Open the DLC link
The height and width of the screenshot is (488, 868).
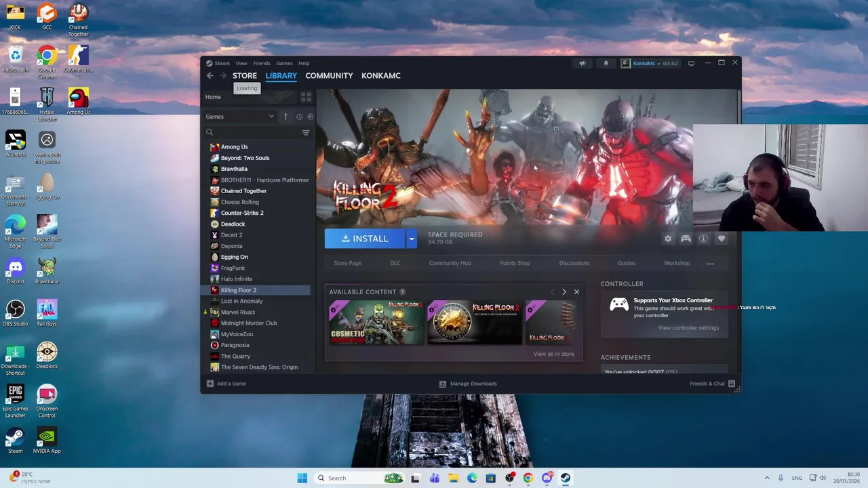[x=395, y=263]
